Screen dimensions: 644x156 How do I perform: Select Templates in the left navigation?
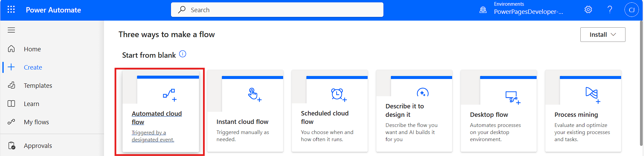[x=38, y=86]
